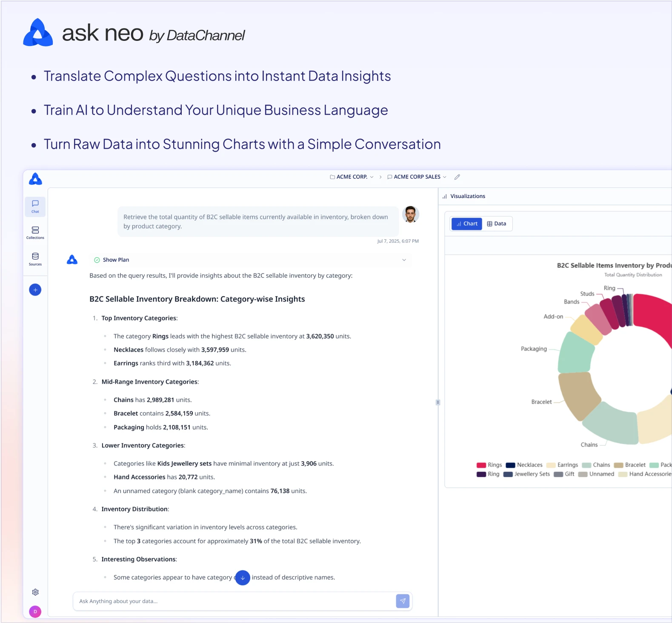Image resolution: width=672 pixels, height=623 pixels.
Task: Click the Necklaces 3,597,959 units line
Action: point(180,350)
